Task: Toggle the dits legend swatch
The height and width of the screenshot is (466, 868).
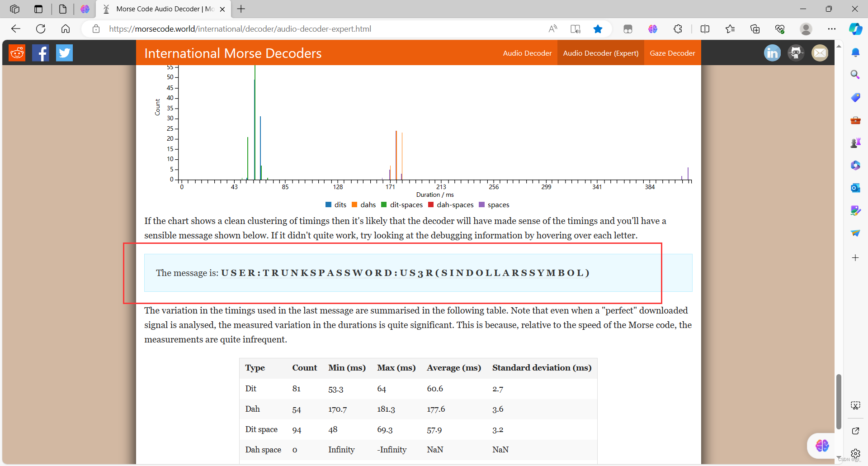Action: tap(329, 205)
